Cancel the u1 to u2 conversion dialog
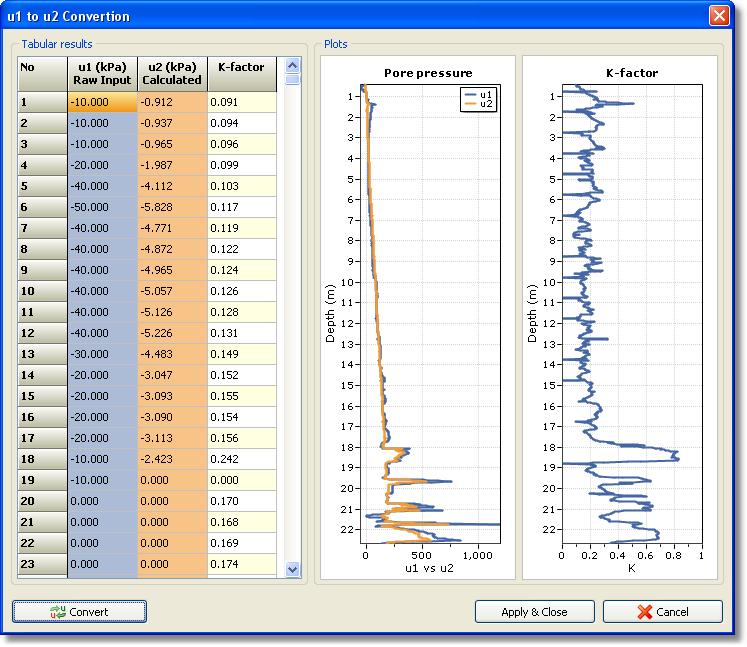The image size is (747, 647). point(662,611)
